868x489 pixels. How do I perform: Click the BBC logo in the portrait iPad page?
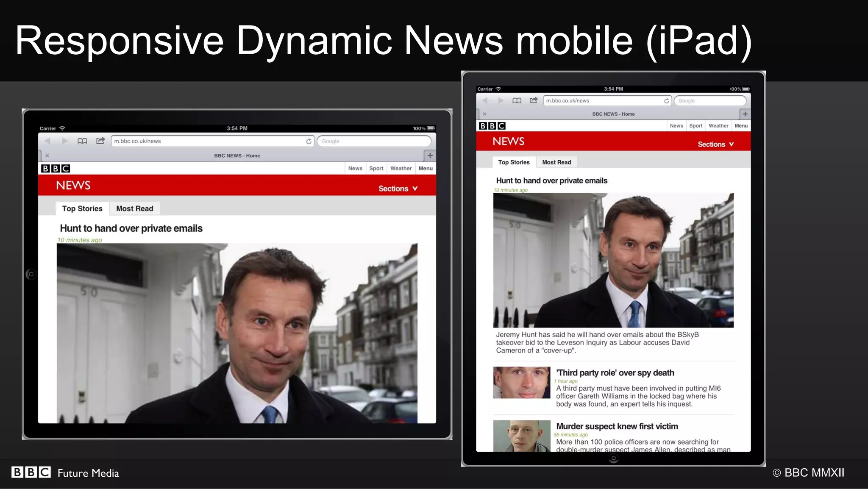click(492, 126)
